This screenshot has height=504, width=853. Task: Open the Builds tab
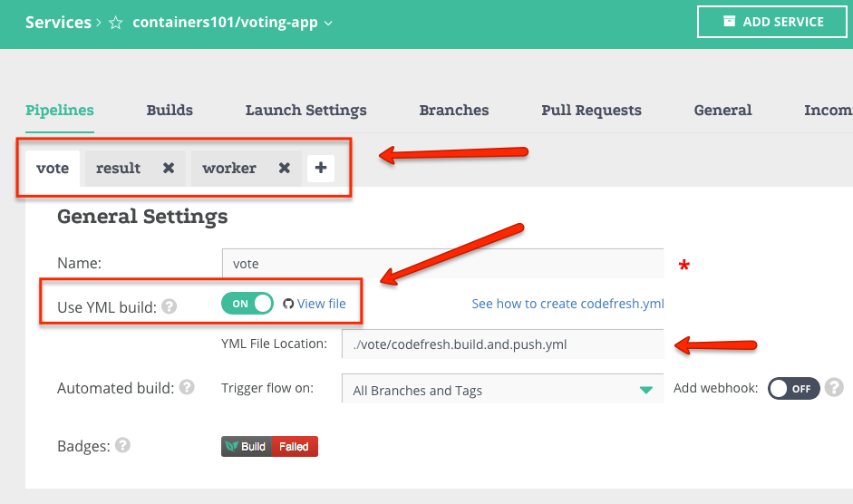pyautogui.click(x=170, y=110)
